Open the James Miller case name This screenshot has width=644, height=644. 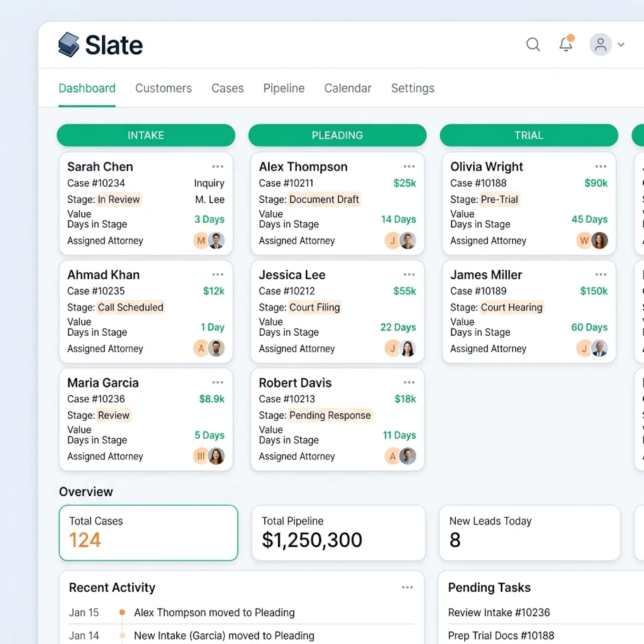tap(486, 275)
